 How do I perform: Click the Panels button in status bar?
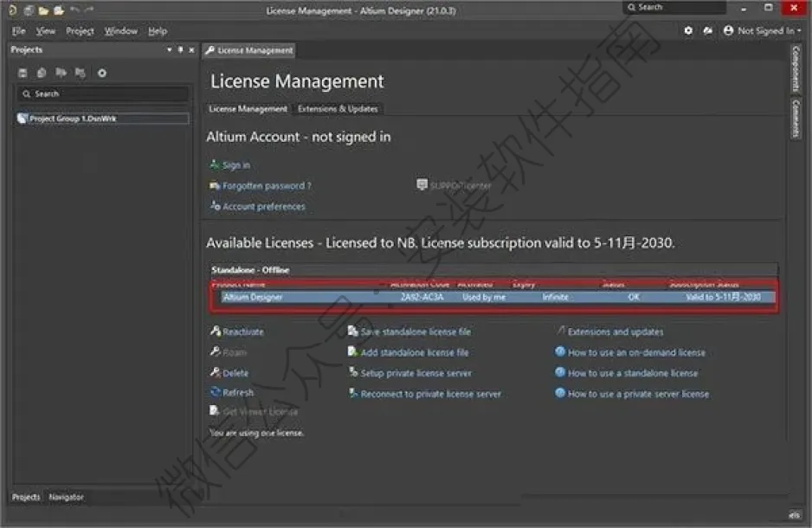coord(794,515)
